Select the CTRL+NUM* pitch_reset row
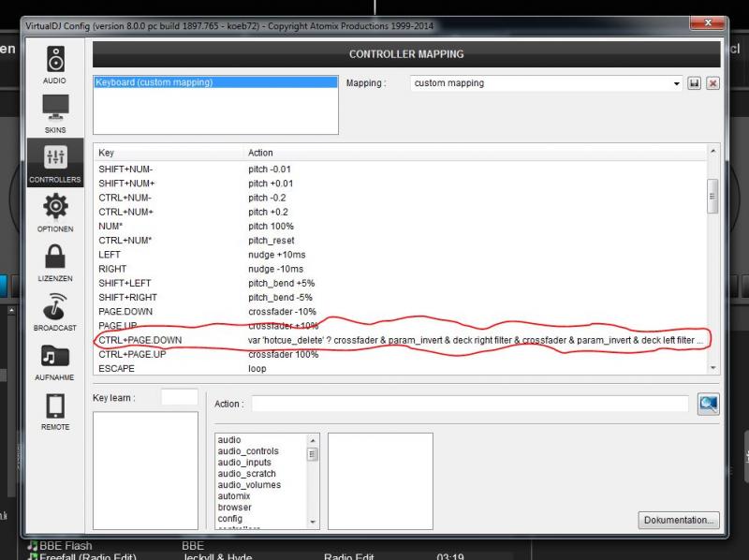Screen dimensions: 749x560 401,241
